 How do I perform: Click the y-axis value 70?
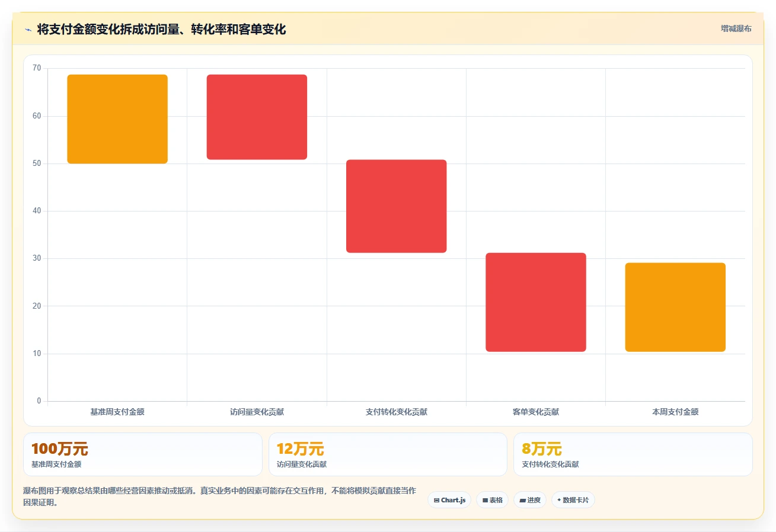click(x=37, y=68)
